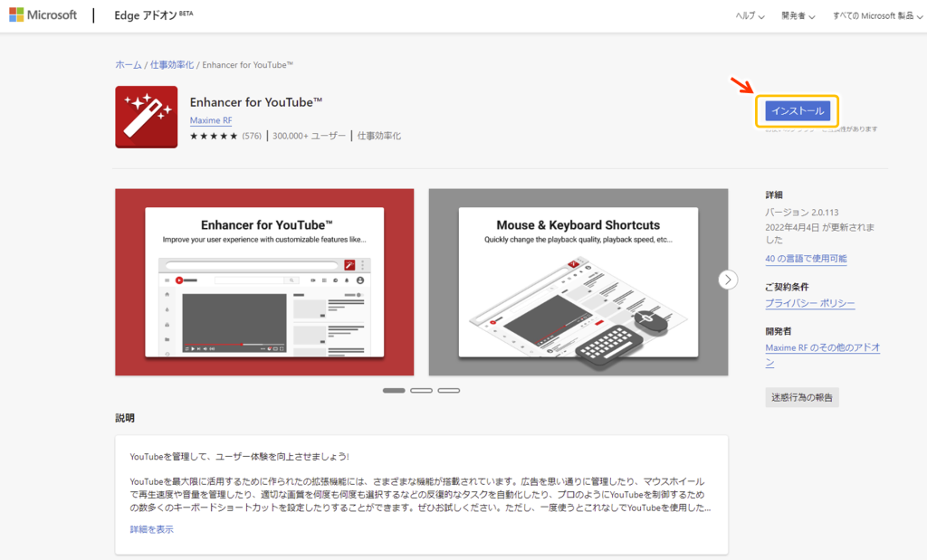
Task: Expand the 開発者 dropdown menu
Action: [798, 16]
